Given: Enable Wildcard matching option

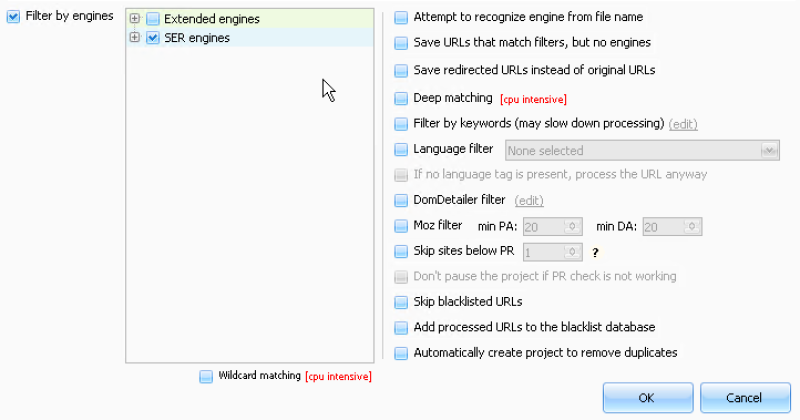Looking at the screenshot, I should click(206, 376).
